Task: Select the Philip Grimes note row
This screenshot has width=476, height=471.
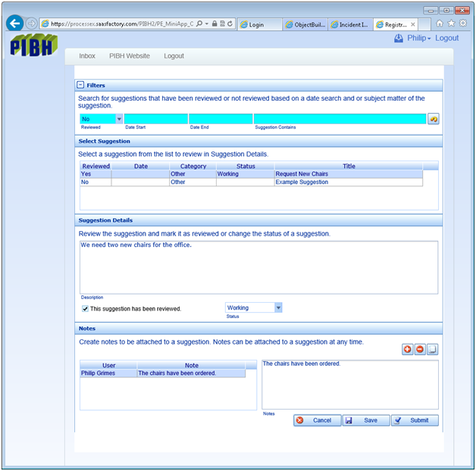Action: [163, 373]
